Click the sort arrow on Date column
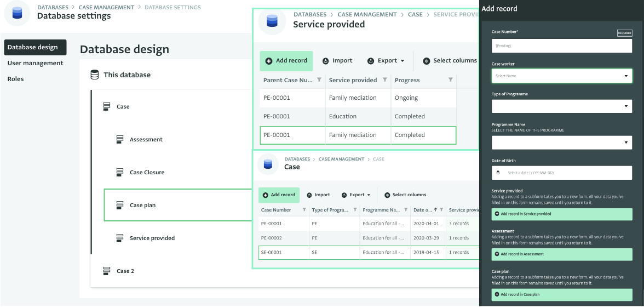The width and height of the screenshot is (644, 308). (x=435, y=210)
